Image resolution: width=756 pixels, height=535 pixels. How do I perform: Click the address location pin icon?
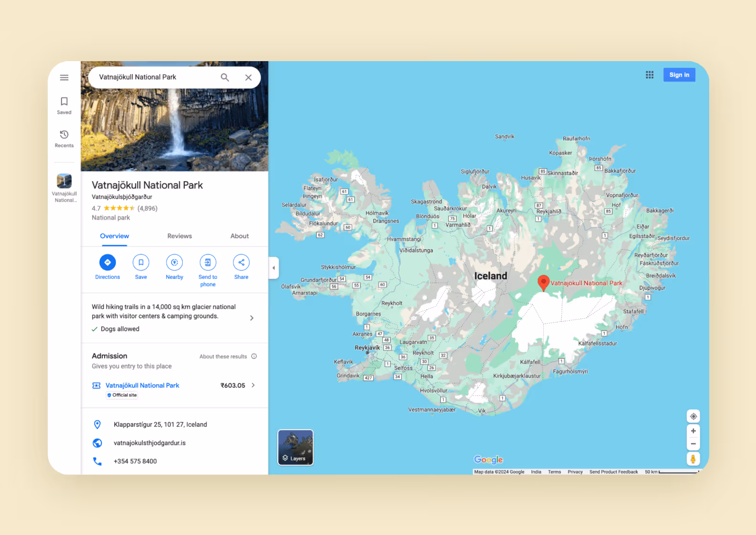(x=97, y=425)
